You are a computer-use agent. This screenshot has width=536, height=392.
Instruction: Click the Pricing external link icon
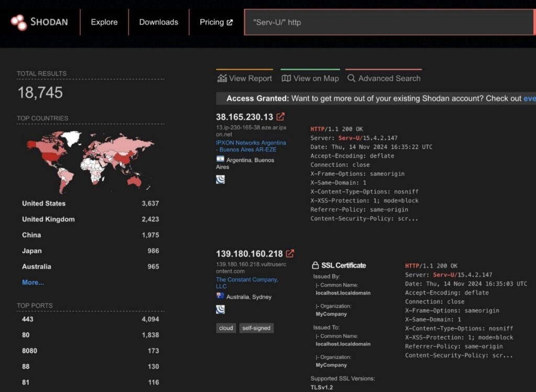click(x=230, y=23)
